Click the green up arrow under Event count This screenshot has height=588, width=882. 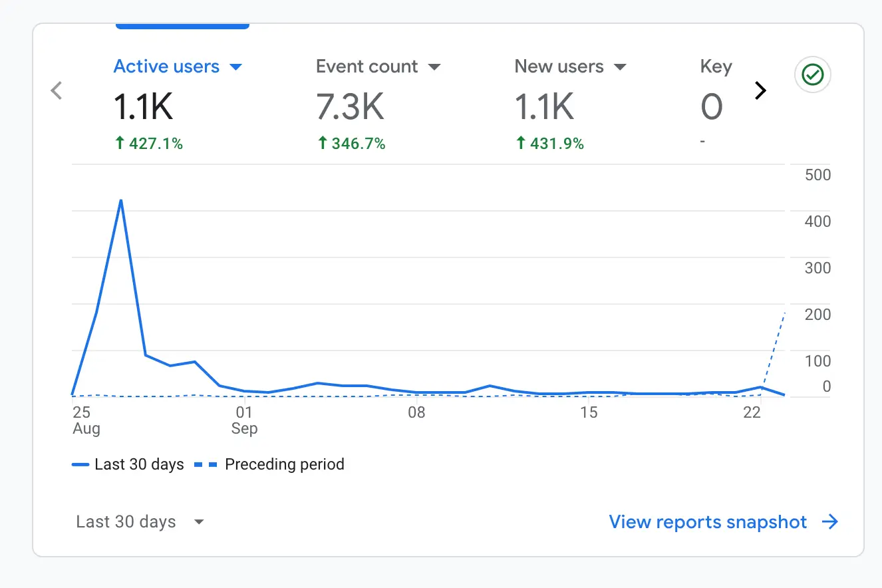click(322, 143)
